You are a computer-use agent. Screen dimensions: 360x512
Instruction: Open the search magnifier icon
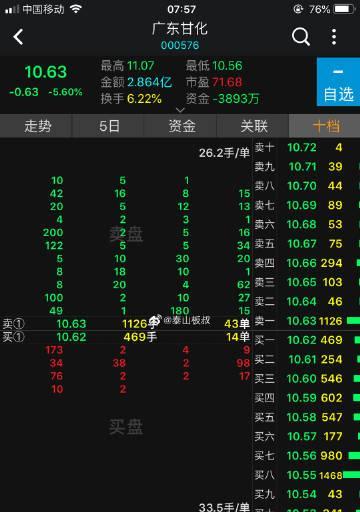coord(301,36)
